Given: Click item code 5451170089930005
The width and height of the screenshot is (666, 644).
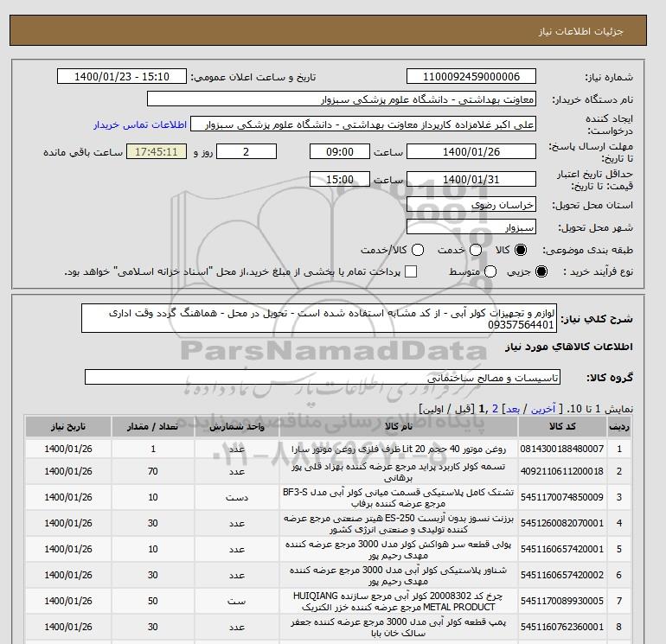Looking at the screenshot, I should (x=562, y=601).
